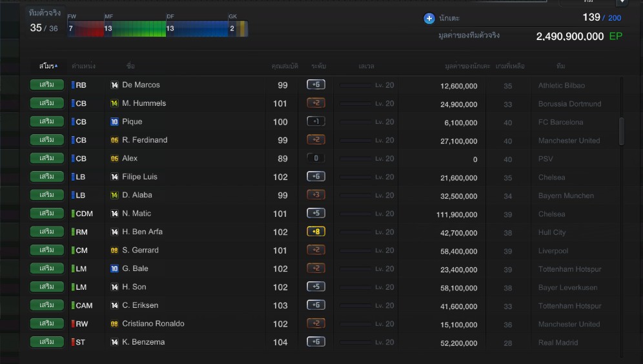Click the team name Bayer Leverkusen
The image size is (643, 364).
[x=567, y=288]
